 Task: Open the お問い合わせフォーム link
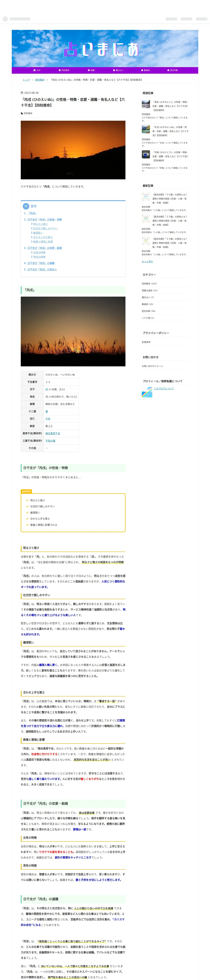pos(152,366)
